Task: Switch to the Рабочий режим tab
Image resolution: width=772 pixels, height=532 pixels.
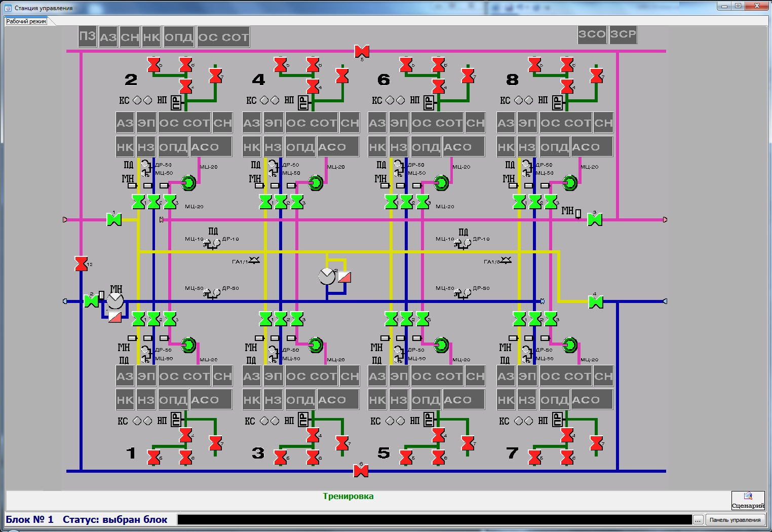Action: point(26,21)
